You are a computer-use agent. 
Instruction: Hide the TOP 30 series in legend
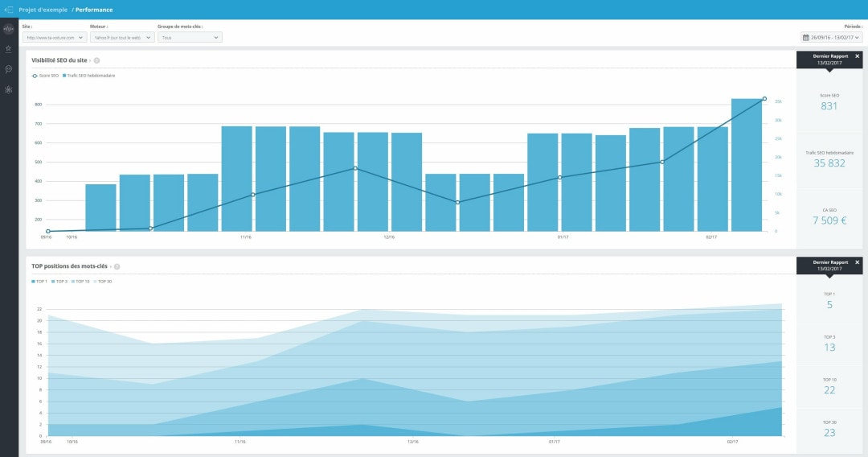[102, 282]
